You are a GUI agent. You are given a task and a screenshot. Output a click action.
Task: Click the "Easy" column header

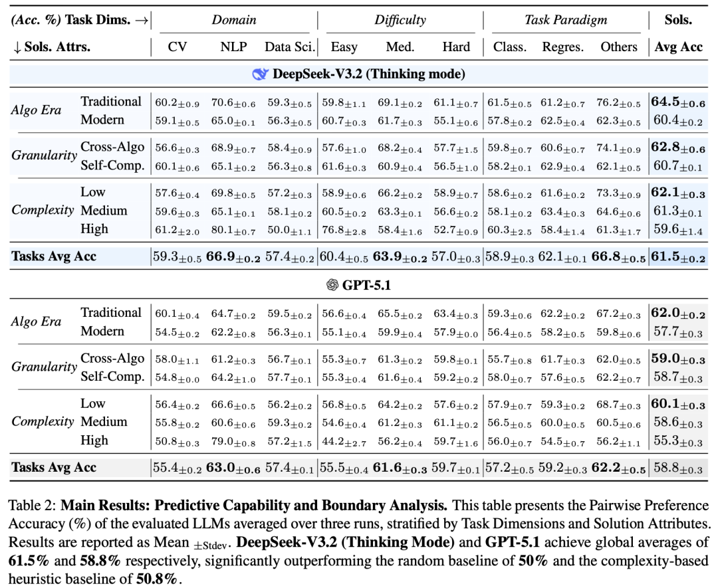[344, 47]
